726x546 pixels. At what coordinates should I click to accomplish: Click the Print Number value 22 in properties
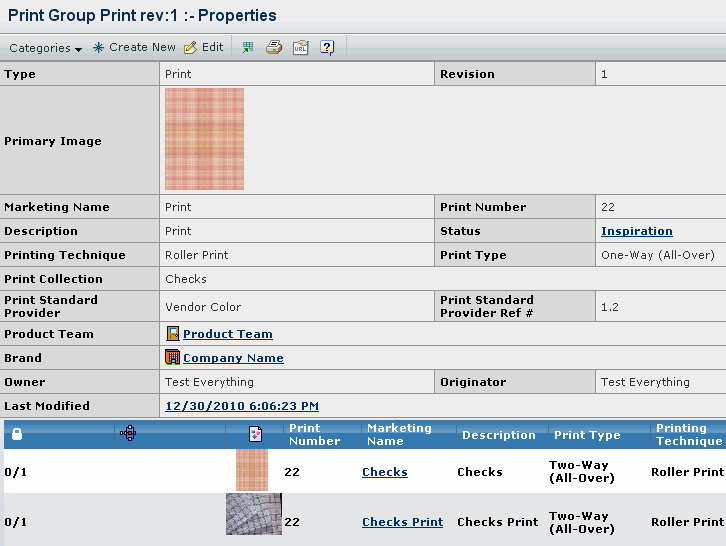click(608, 207)
